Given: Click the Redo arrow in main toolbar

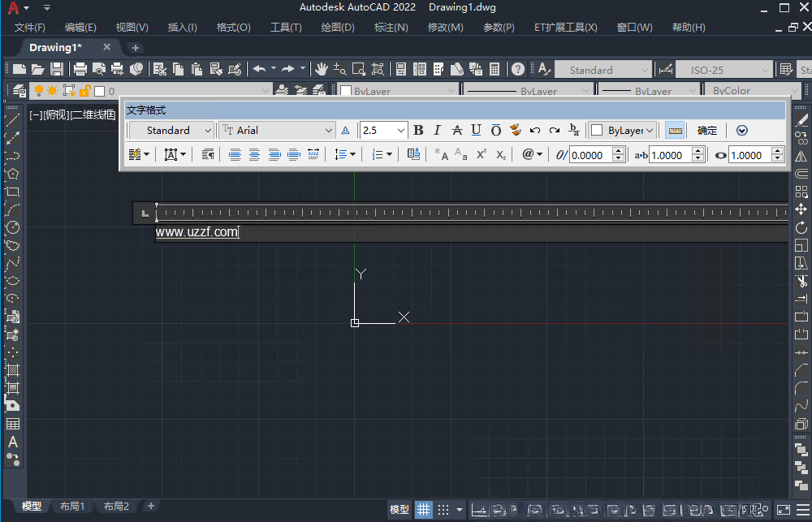Looking at the screenshot, I should pyautogui.click(x=288, y=69).
